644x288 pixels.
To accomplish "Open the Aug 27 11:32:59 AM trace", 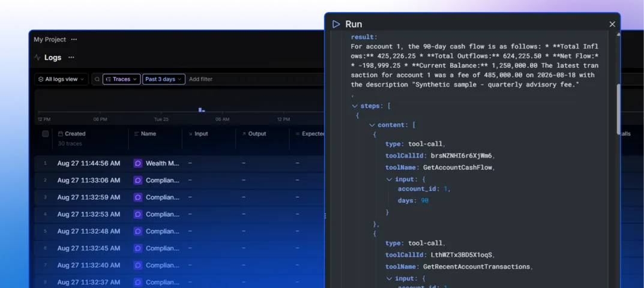I will [x=89, y=197].
